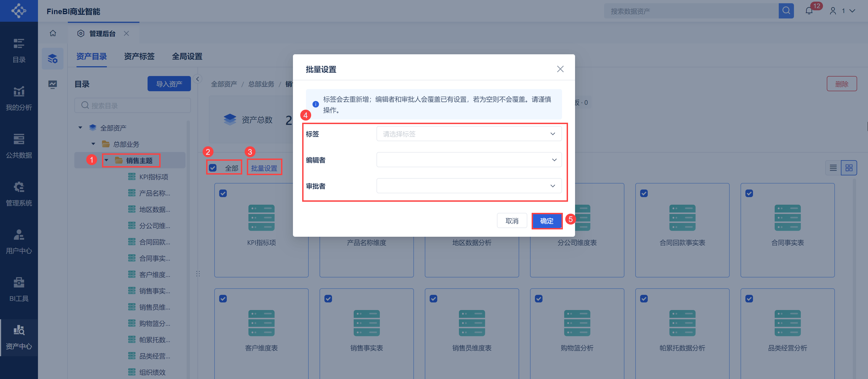This screenshot has width=868, height=379.
Task: Open the 标签 dropdown
Action: (469, 134)
